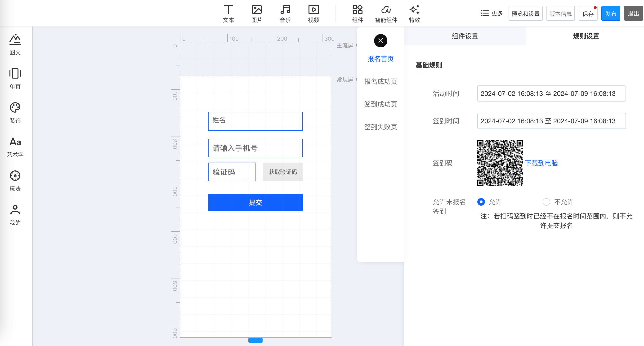Open the 组件 components panel
Viewport: 644px width, 346px height.
tap(358, 13)
